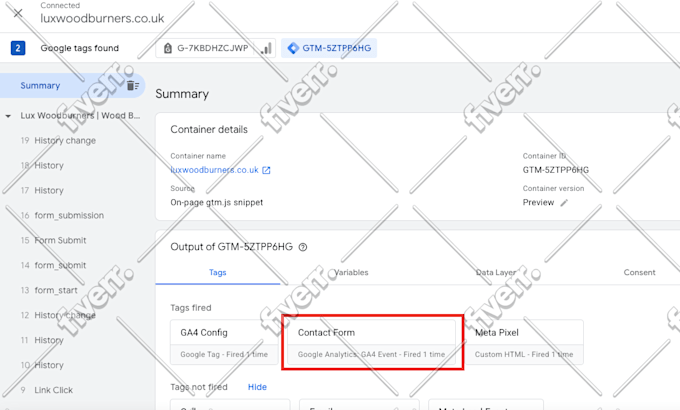Switch to the Data Layer tab

[496, 272]
